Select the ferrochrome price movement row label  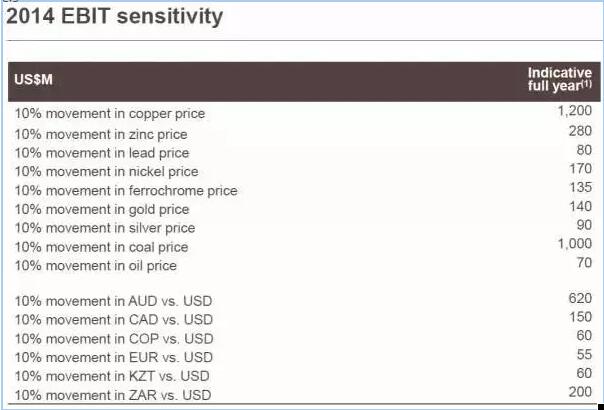pyautogui.click(x=126, y=190)
